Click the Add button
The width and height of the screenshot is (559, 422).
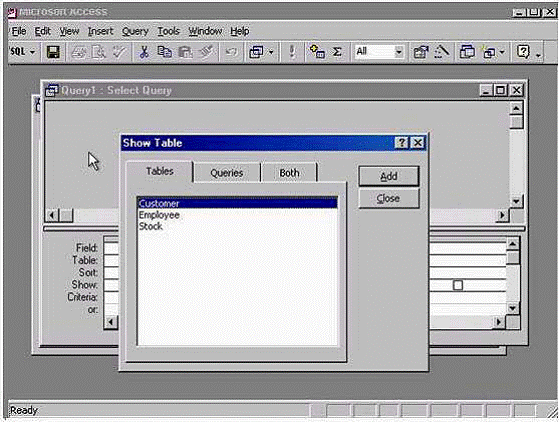[389, 176]
